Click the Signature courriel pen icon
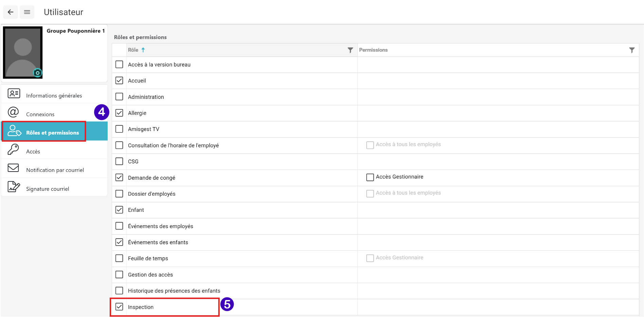This screenshot has width=644, height=317. [x=14, y=187]
